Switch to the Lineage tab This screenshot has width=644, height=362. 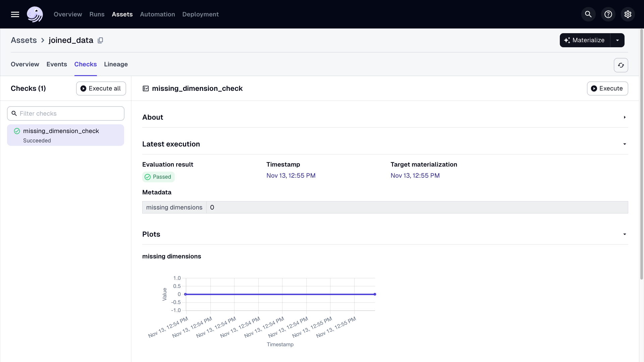coord(116,64)
